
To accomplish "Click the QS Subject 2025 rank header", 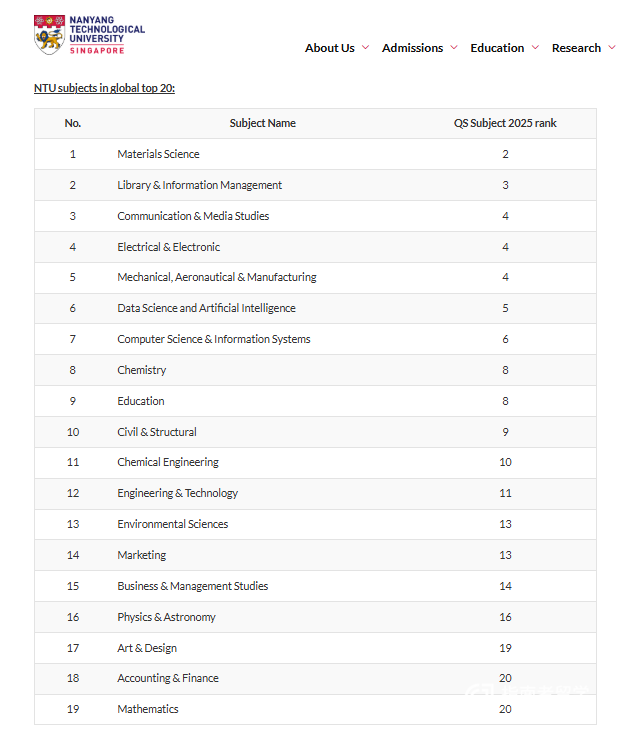I will (x=505, y=123).
